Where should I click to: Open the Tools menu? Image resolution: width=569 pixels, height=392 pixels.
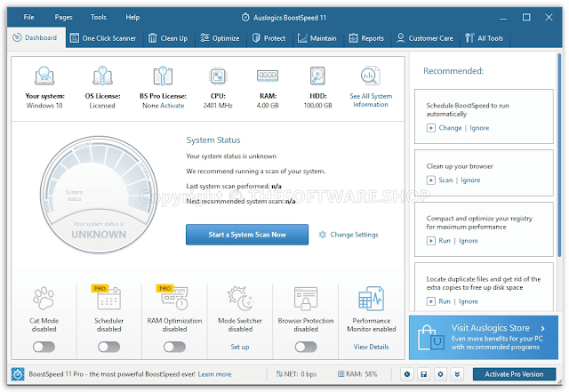(x=99, y=17)
